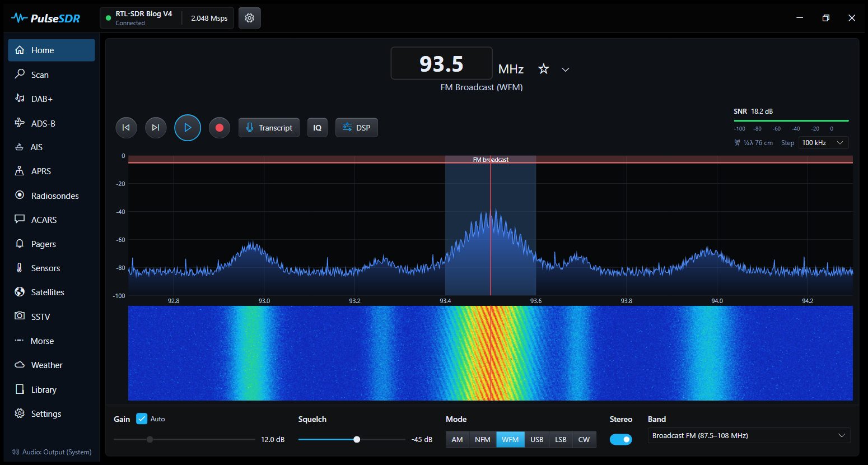
Task: Click the Gain slider handle
Action: click(150, 439)
